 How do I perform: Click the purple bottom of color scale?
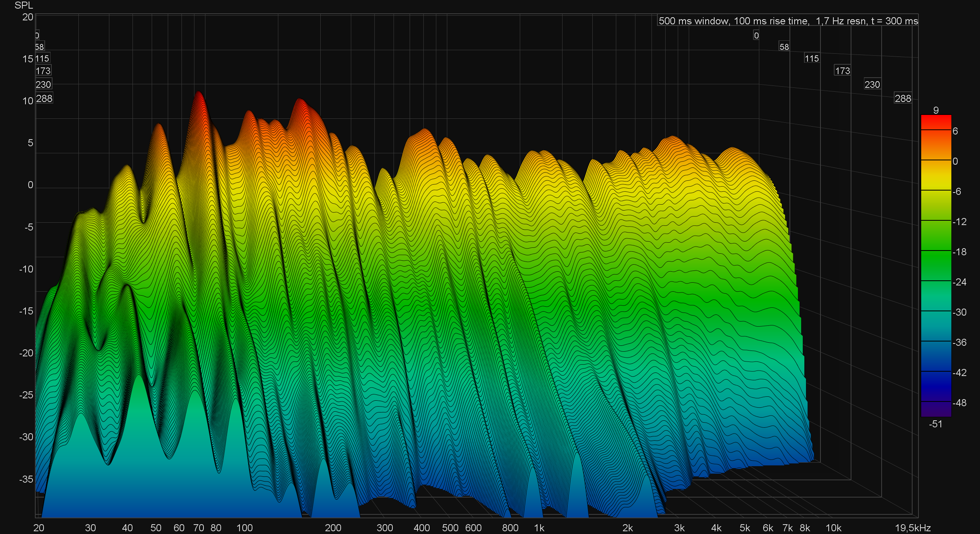pyautogui.click(x=936, y=410)
